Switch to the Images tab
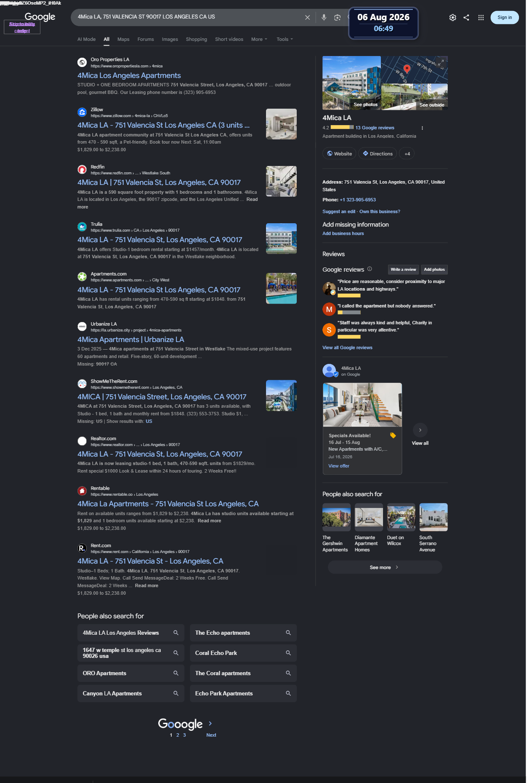The height and width of the screenshot is (783, 532). tap(170, 39)
